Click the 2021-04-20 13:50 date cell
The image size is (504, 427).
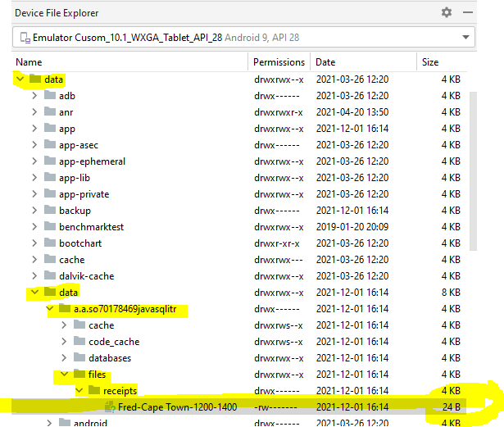352,112
